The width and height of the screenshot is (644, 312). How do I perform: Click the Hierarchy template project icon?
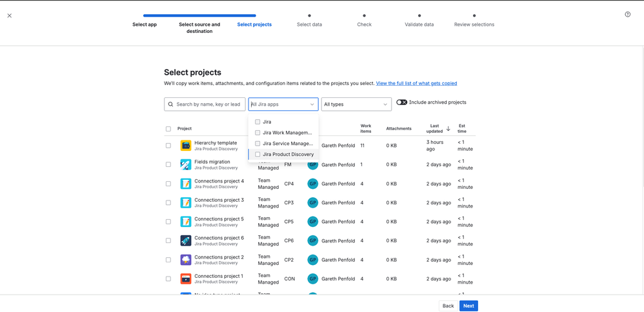[x=186, y=145]
